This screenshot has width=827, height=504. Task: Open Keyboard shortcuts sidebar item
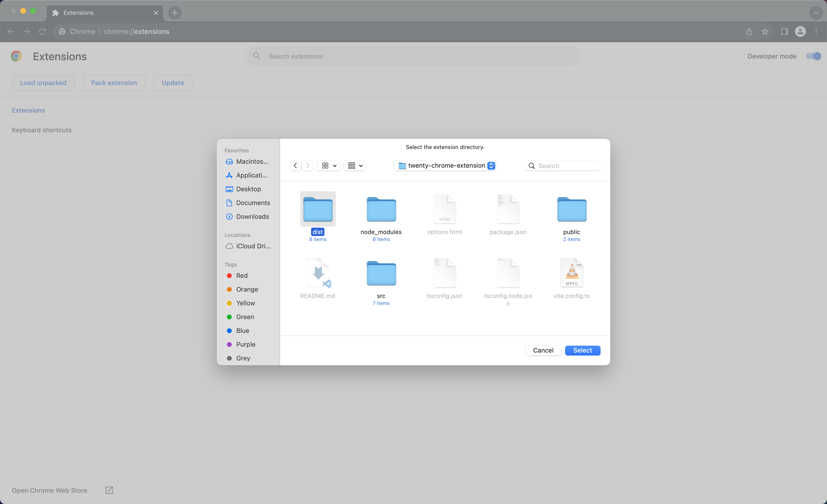coord(42,130)
